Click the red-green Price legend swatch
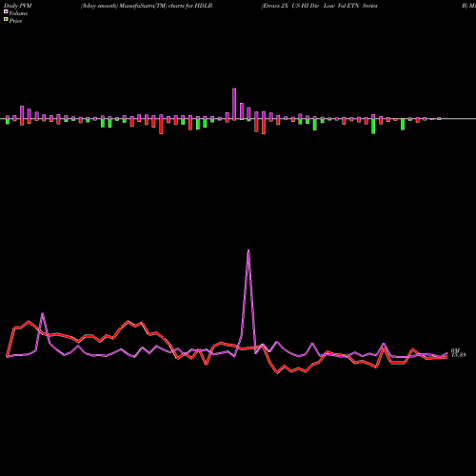 (6, 20)
